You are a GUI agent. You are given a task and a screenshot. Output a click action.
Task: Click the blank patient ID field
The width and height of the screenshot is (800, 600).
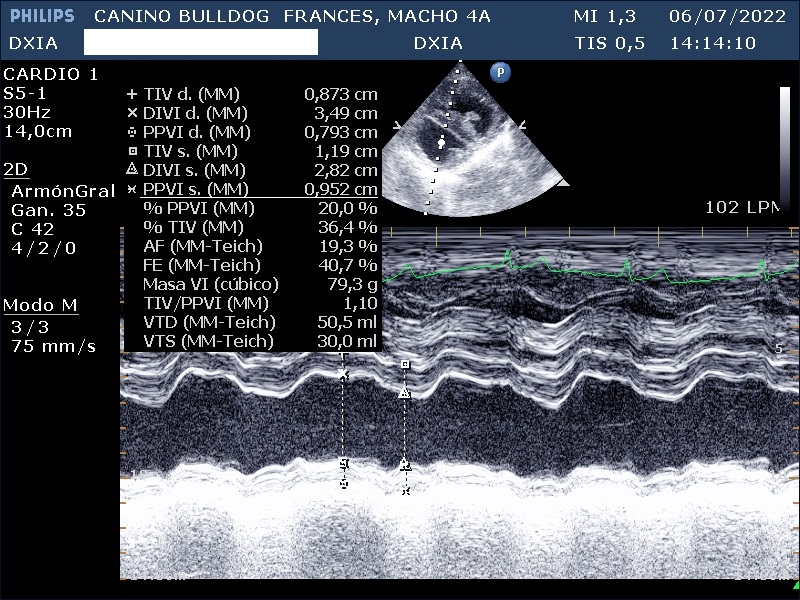tap(200, 42)
